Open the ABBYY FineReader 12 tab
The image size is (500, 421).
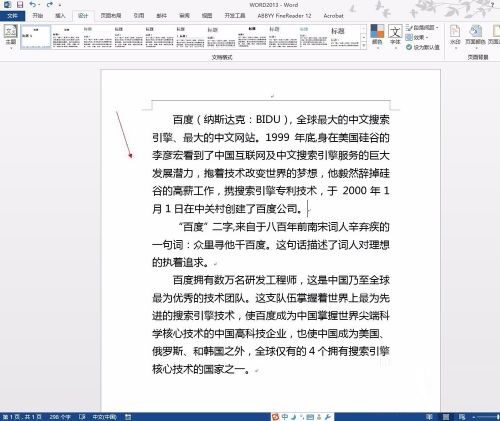[x=284, y=16]
